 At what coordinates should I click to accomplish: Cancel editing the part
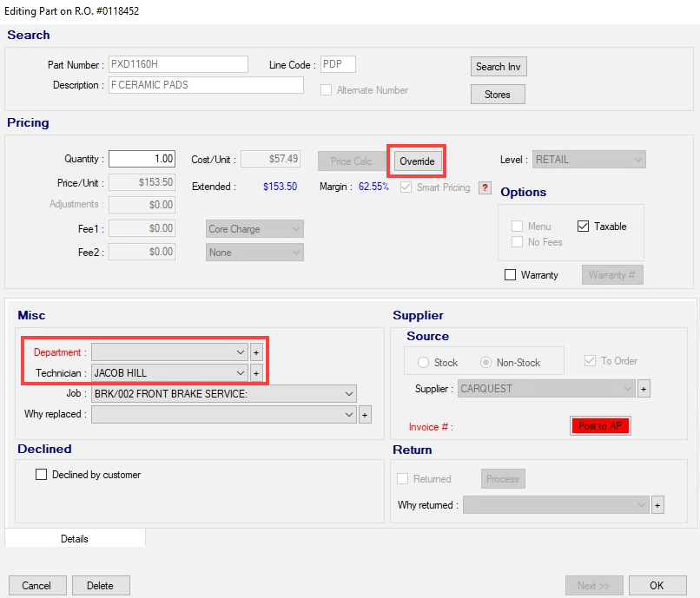click(37, 586)
